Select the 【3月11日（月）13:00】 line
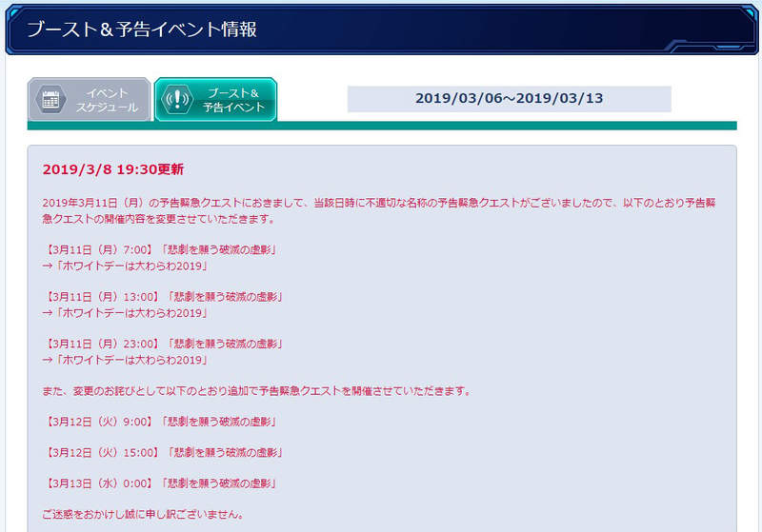Viewport: 762px width, 532px height. point(164,297)
